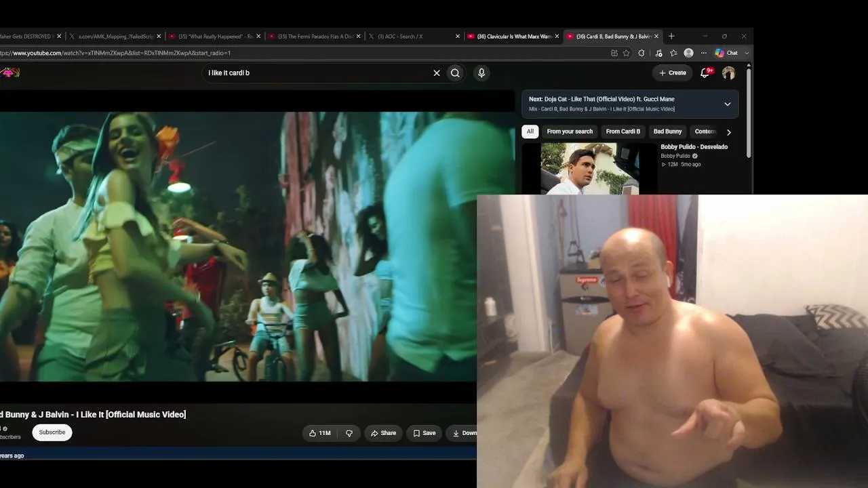Dislike the video with thumbs-down icon
Viewport: 868px width, 488px height.
click(x=349, y=433)
